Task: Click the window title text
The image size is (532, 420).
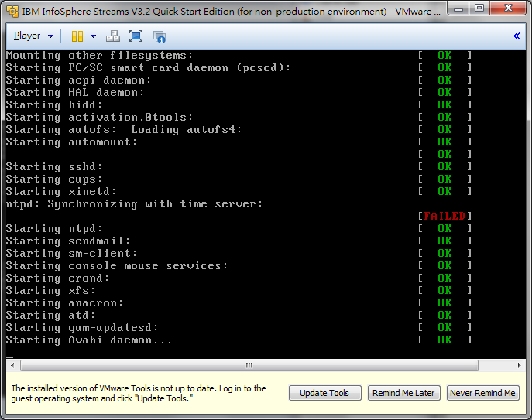Action: [x=231, y=12]
